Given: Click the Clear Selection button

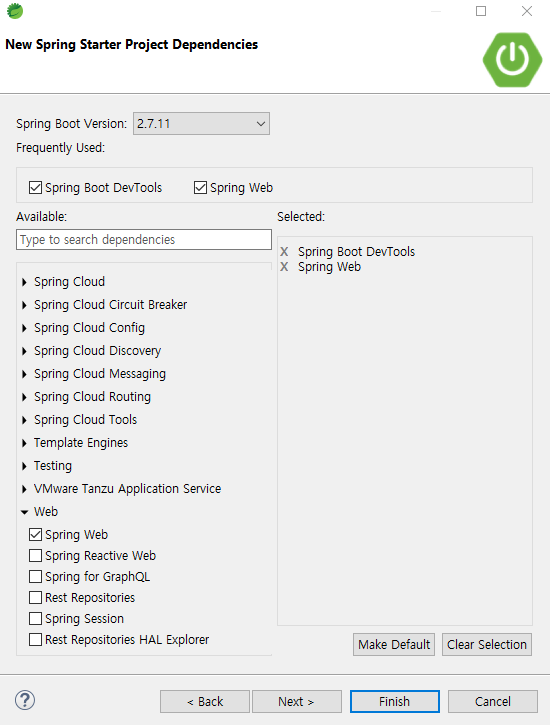Looking at the screenshot, I should pos(487,645).
